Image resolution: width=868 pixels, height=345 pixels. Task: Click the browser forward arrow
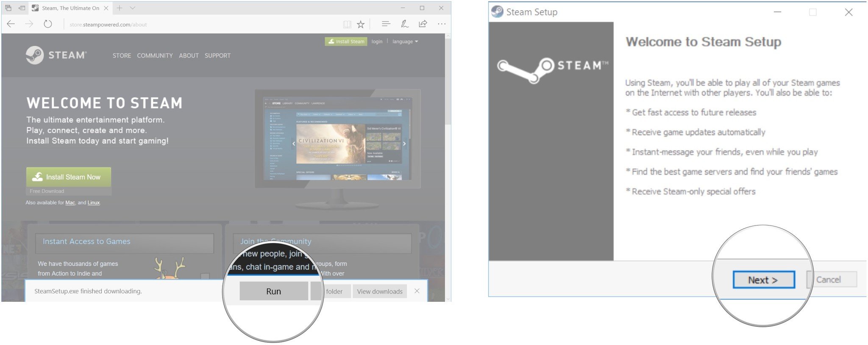pyautogui.click(x=29, y=24)
